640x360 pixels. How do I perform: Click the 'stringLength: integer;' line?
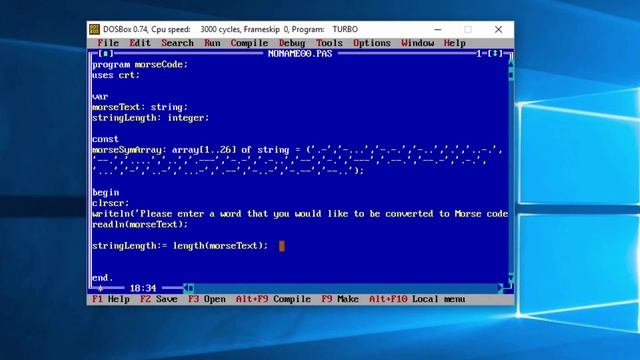[x=151, y=118]
